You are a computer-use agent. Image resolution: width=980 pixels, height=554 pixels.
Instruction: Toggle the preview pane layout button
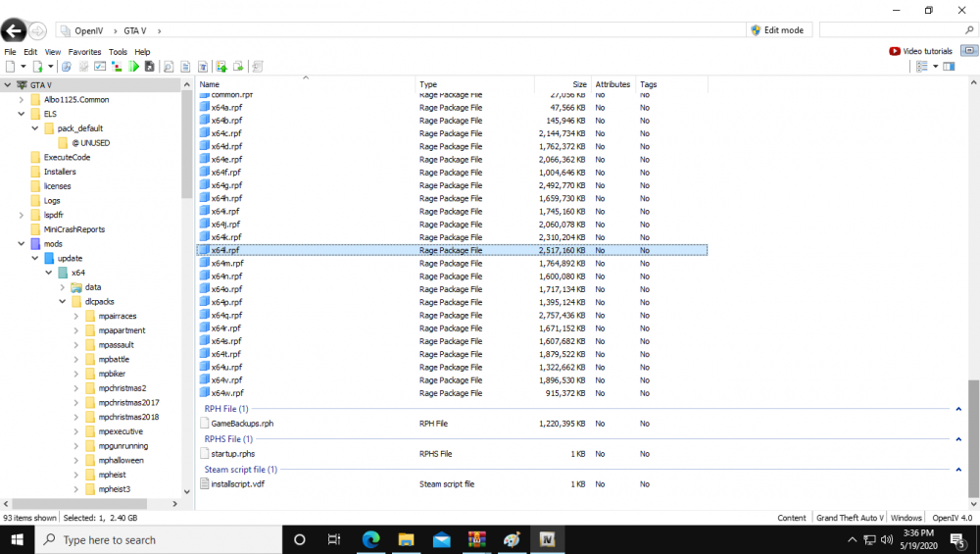click(x=949, y=67)
